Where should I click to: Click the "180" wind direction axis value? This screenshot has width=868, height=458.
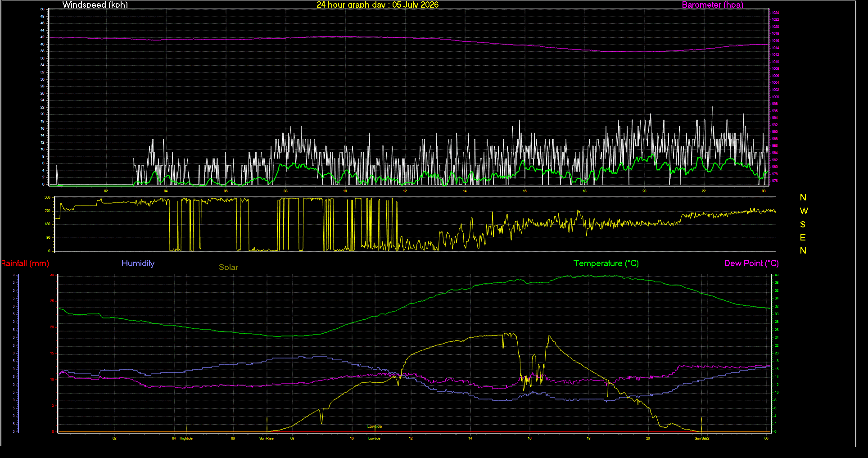pyautogui.click(x=47, y=224)
